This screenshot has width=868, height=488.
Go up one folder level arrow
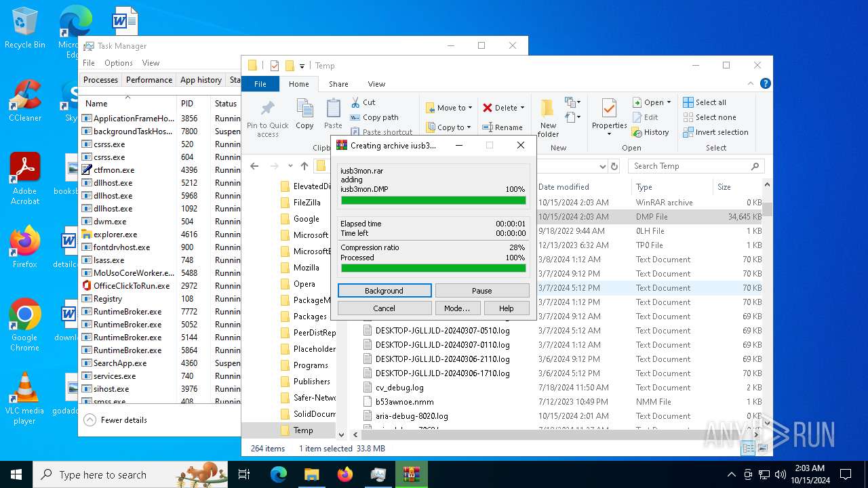click(304, 166)
